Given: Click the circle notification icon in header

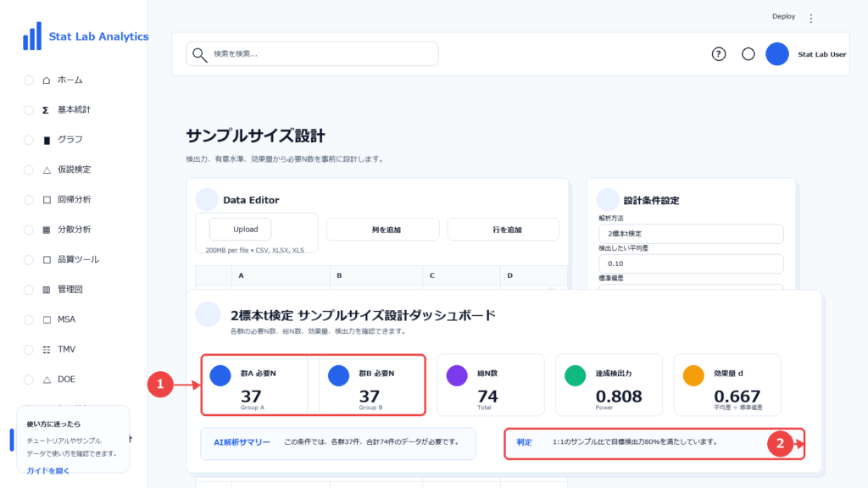Looking at the screenshot, I should [x=748, y=54].
